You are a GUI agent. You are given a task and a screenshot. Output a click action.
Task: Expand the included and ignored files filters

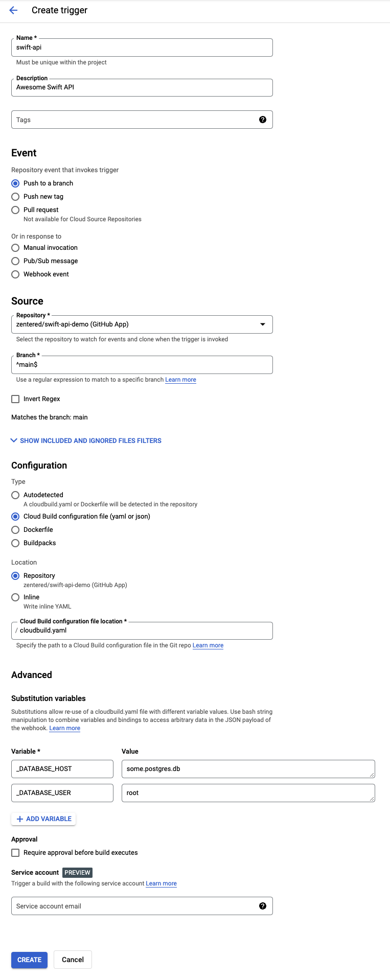85,440
